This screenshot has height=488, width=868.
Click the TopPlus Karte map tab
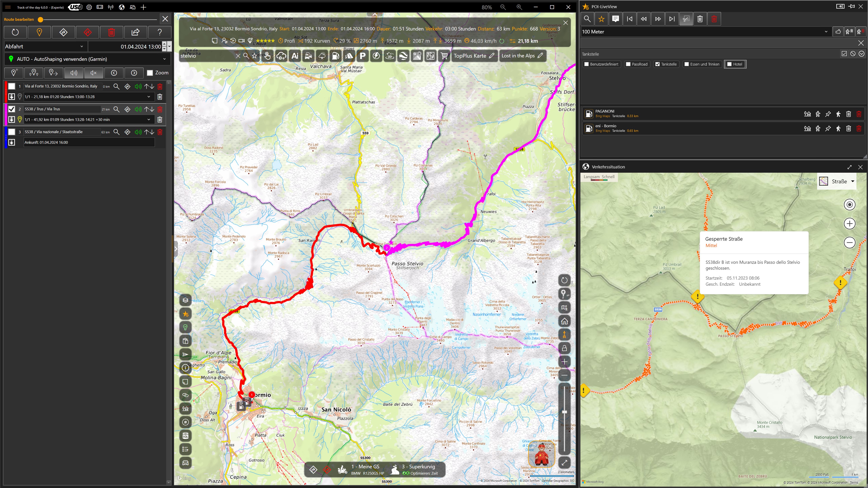[470, 56]
